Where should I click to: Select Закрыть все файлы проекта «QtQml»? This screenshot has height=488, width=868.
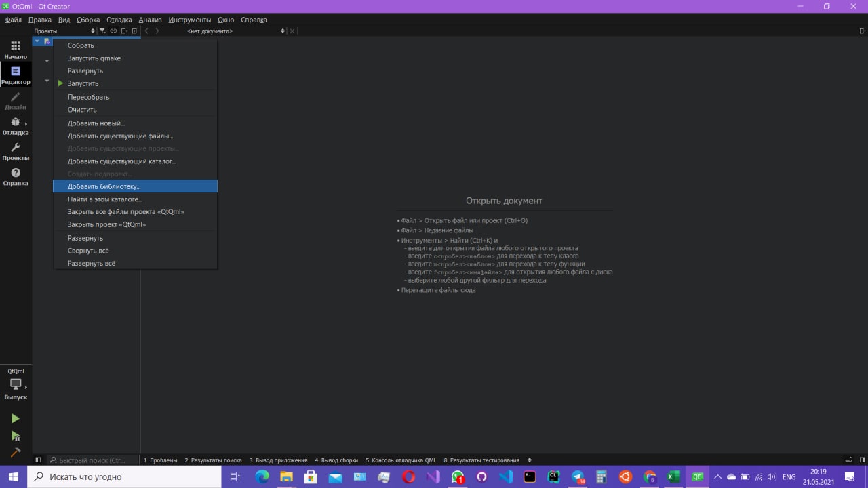(x=135, y=211)
